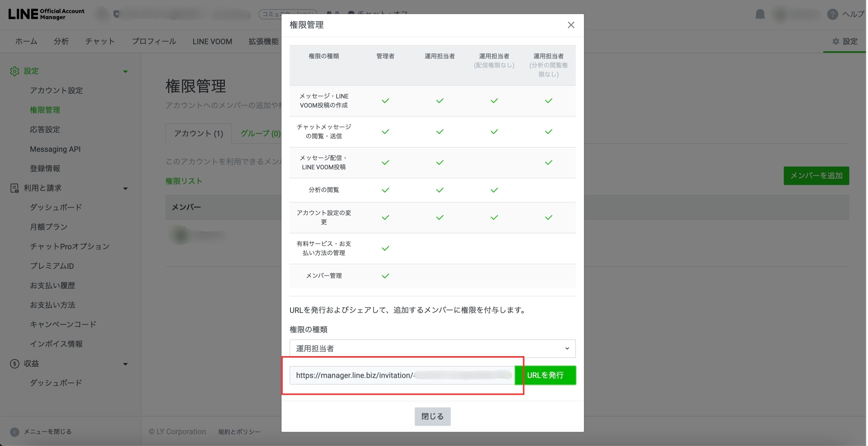868x446 pixels.
Task: Open the チャット top navigation menu
Action: pos(100,42)
